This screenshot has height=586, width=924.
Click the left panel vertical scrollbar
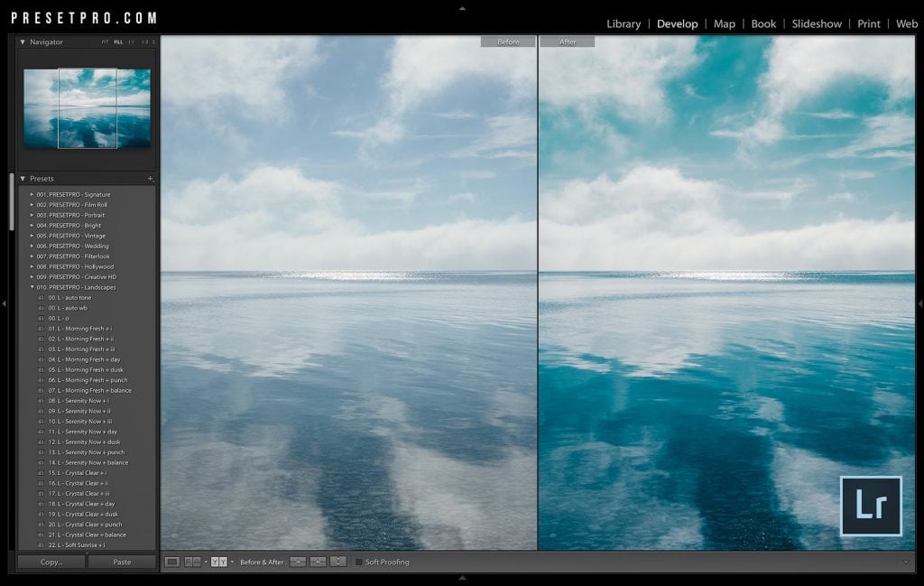coord(12,201)
